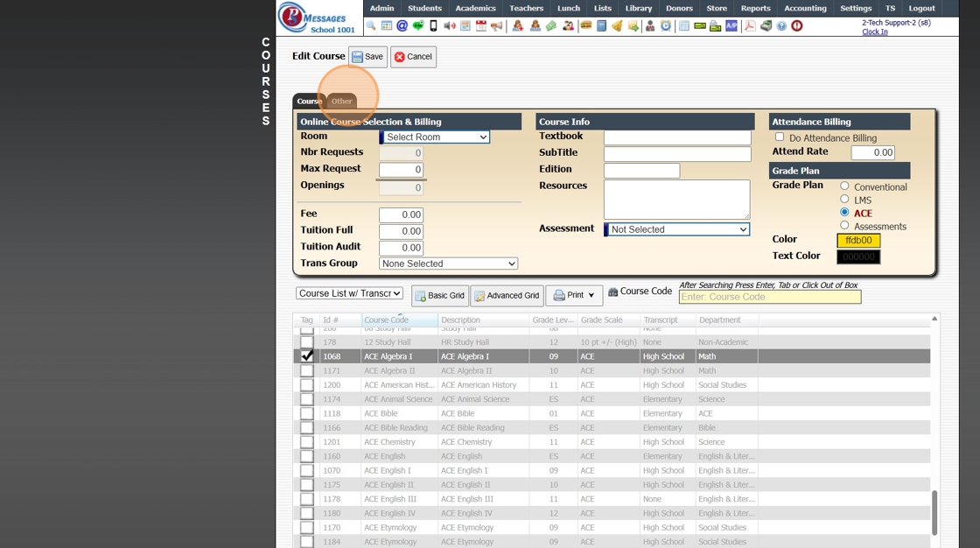Open the green chat bubble icon
Image resolution: width=980 pixels, height=548 pixels.
[x=418, y=25]
